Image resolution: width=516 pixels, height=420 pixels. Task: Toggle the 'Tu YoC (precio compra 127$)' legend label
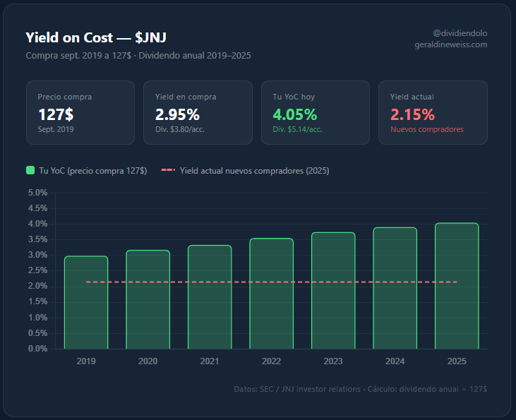[x=92, y=171]
